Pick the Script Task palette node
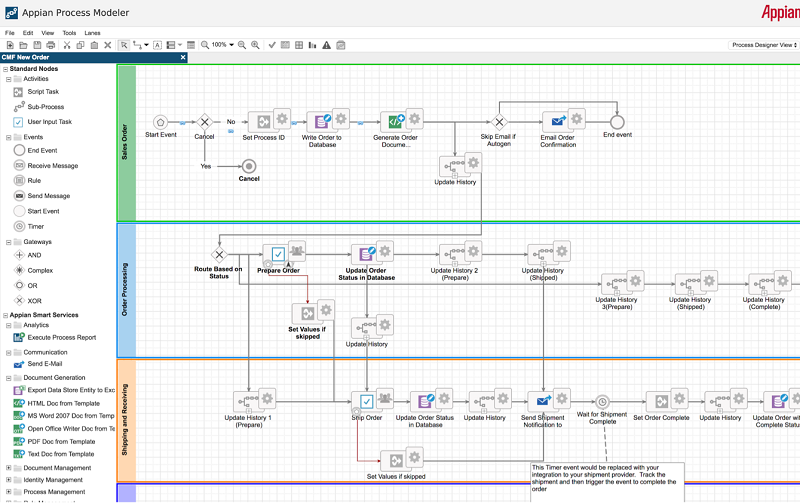Image resolution: width=800 pixels, height=503 pixels. click(36, 92)
